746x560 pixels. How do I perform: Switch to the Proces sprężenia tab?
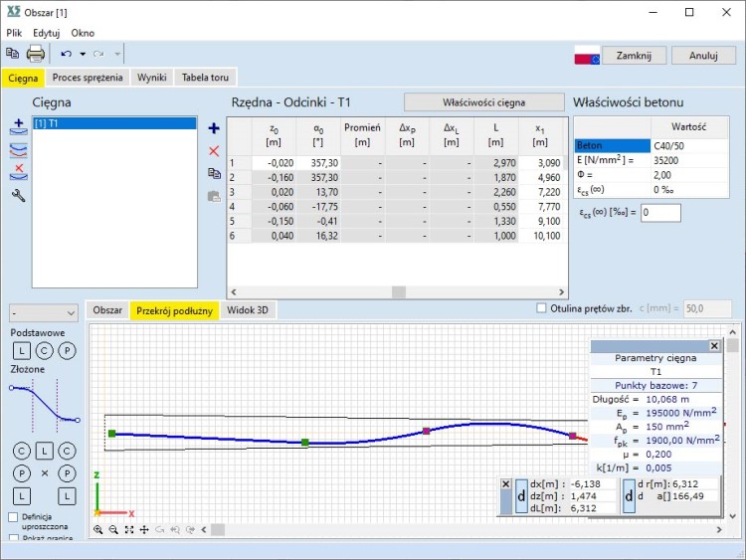click(88, 77)
